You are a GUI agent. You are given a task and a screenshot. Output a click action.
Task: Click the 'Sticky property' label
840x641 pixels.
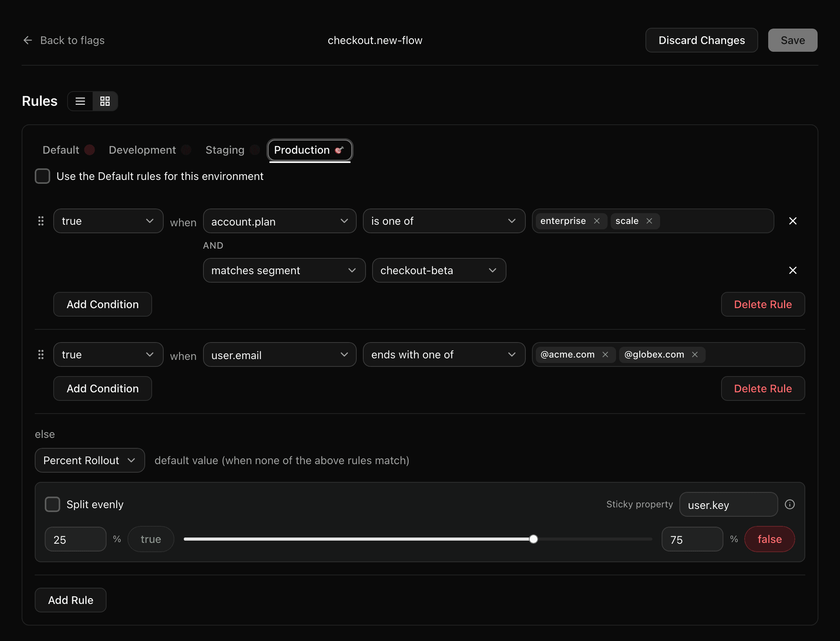639,504
